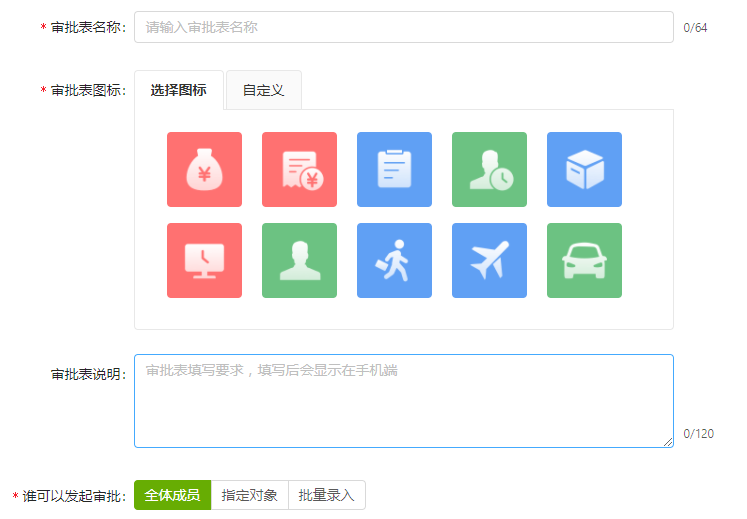Pick the blue clipboard document icon
747x519 pixels.
pos(394,170)
